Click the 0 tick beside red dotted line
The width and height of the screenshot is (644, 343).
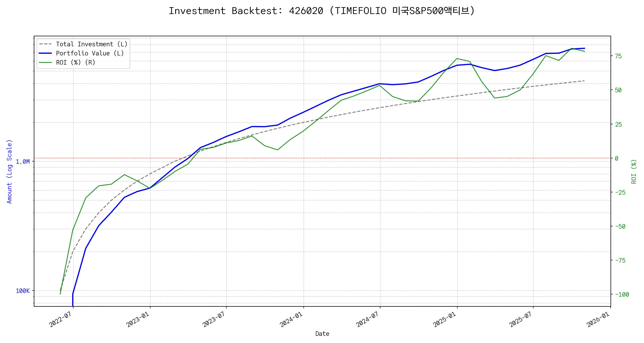[617, 158]
